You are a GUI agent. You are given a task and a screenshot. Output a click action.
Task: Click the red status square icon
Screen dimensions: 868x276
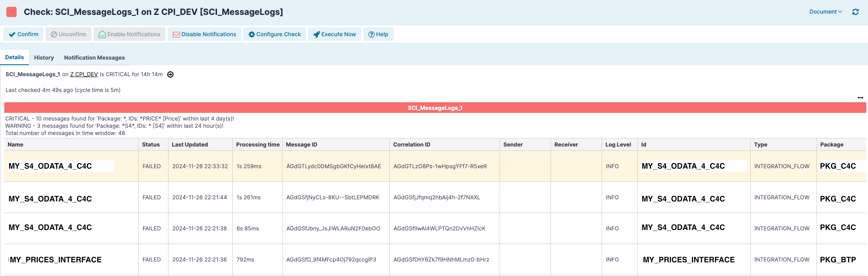point(12,12)
